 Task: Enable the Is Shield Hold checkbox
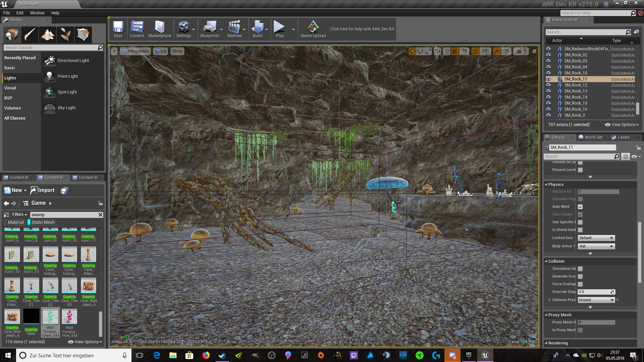pos(580,230)
